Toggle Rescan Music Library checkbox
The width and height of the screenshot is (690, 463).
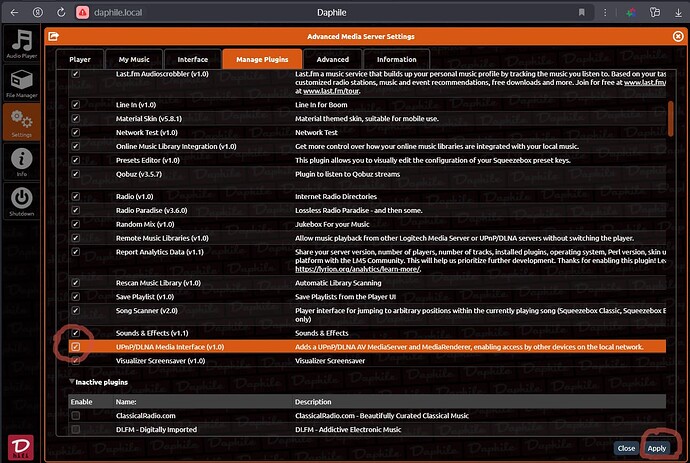[x=76, y=283]
